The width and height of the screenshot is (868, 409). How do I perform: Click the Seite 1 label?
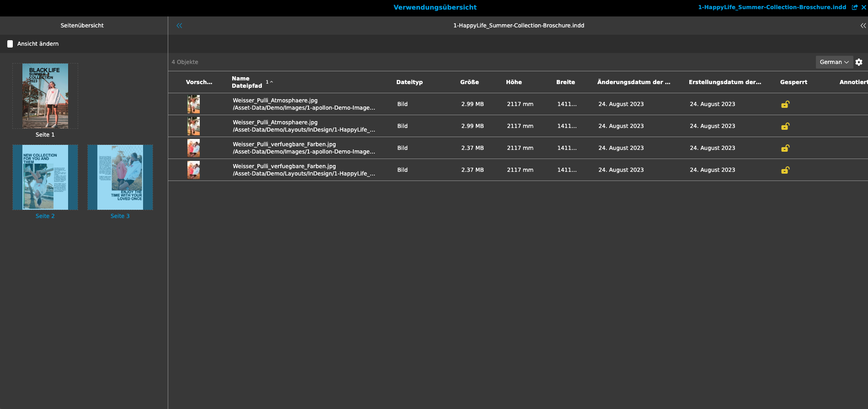click(45, 135)
